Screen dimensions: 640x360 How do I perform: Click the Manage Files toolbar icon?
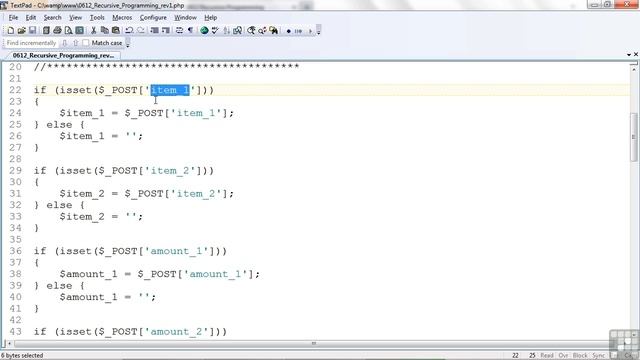pos(46,31)
